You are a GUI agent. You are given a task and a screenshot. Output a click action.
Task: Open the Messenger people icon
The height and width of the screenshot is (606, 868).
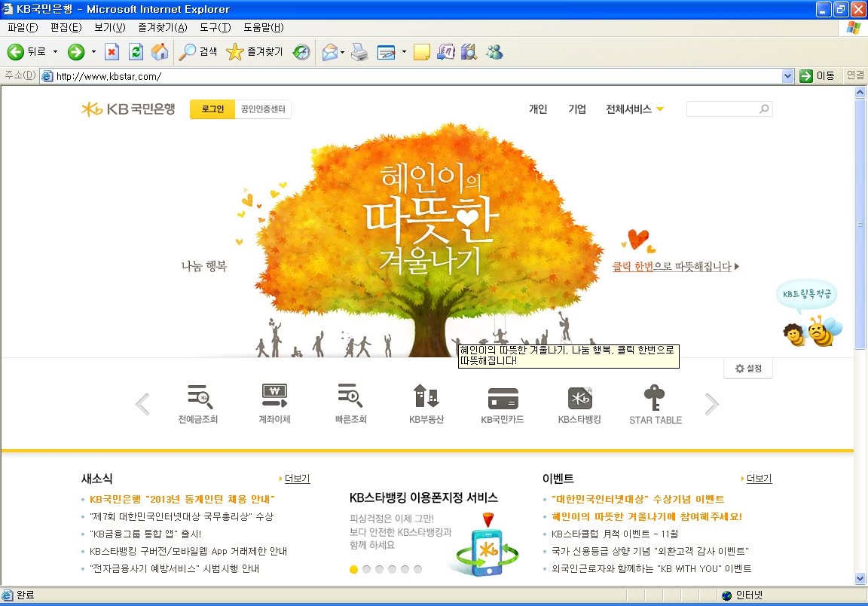click(494, 52)
